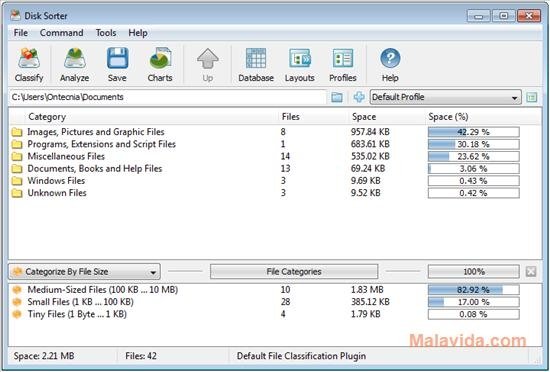This screenshot has height=372, width=550.
Task: Click the File Categories button
Action: pos(294,272)
